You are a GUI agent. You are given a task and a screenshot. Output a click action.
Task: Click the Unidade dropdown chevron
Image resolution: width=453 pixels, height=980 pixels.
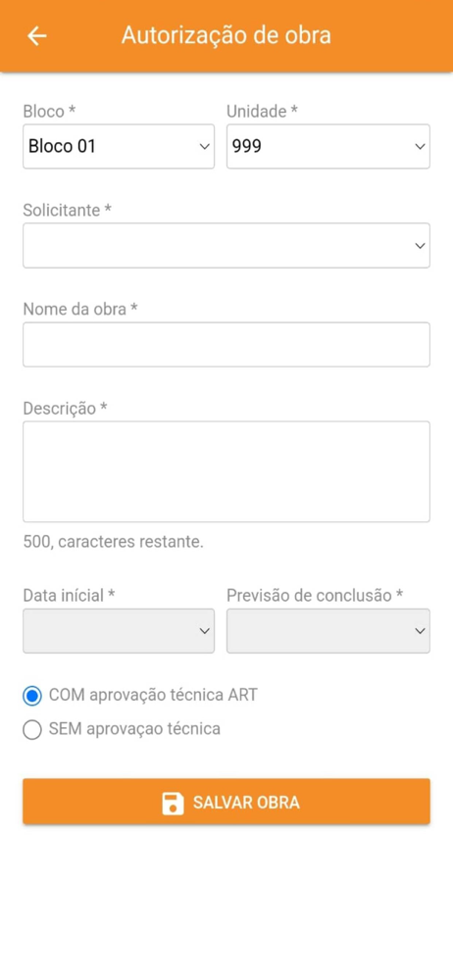(x=420, y=147)
